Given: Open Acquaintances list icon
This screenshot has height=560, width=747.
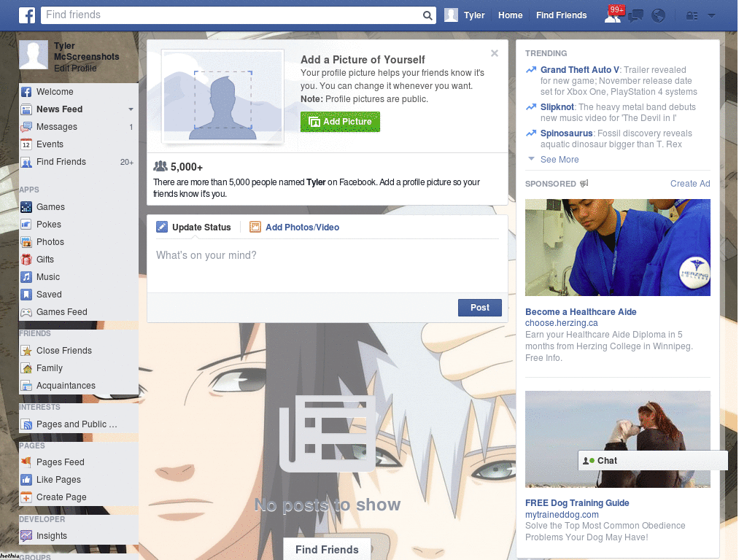Looking at the screenshot, I should point(26,386).
